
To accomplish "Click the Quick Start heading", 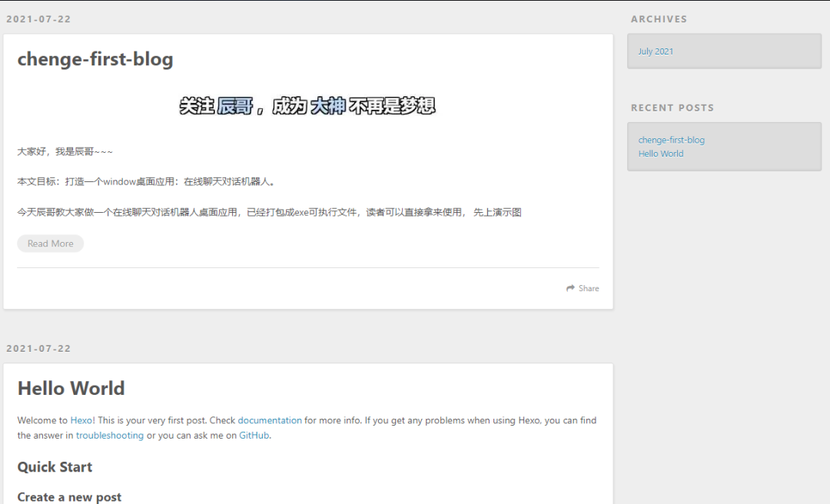I will [55, 467].
